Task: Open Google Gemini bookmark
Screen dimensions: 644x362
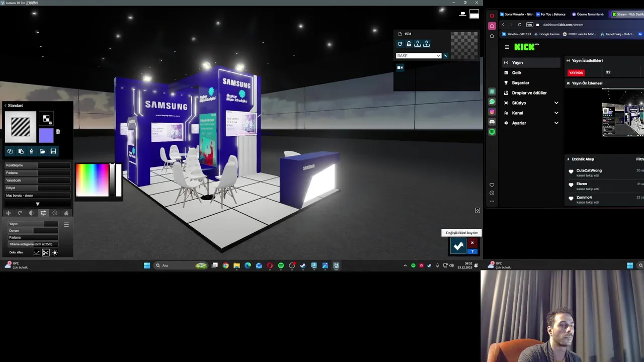Action: point(546,34)
